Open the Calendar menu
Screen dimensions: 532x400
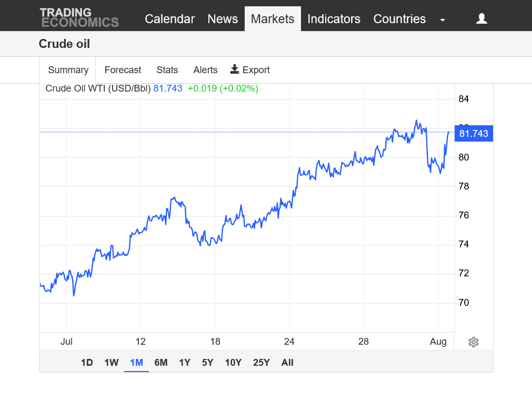point(169,19)
